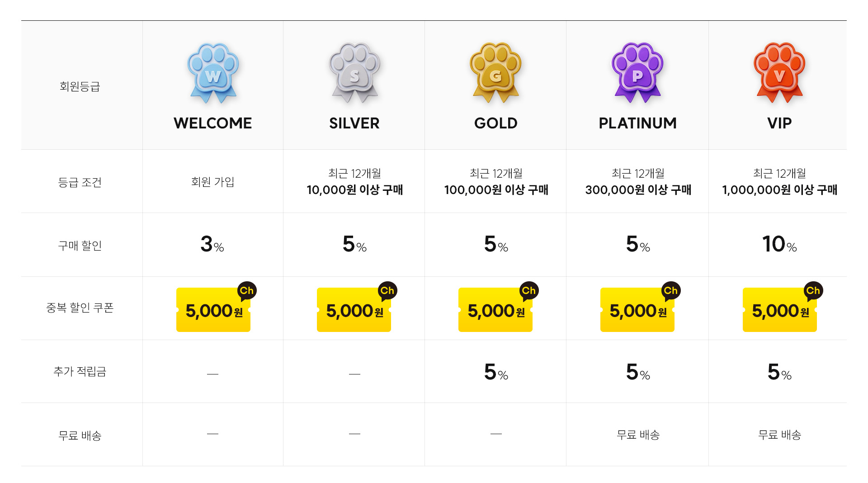The image size is (868, 483).
Task: Click 1,000,000원 이상 구매 condition text
Action: pos(779,190)
